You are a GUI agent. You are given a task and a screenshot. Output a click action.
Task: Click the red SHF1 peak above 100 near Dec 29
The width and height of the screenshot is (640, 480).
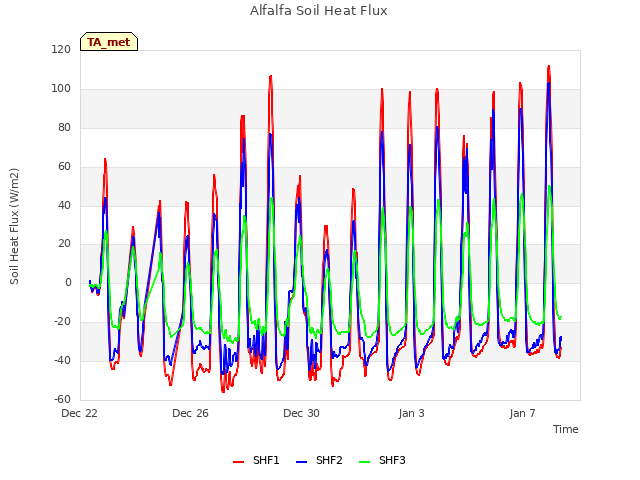click(x=271, y=76)
